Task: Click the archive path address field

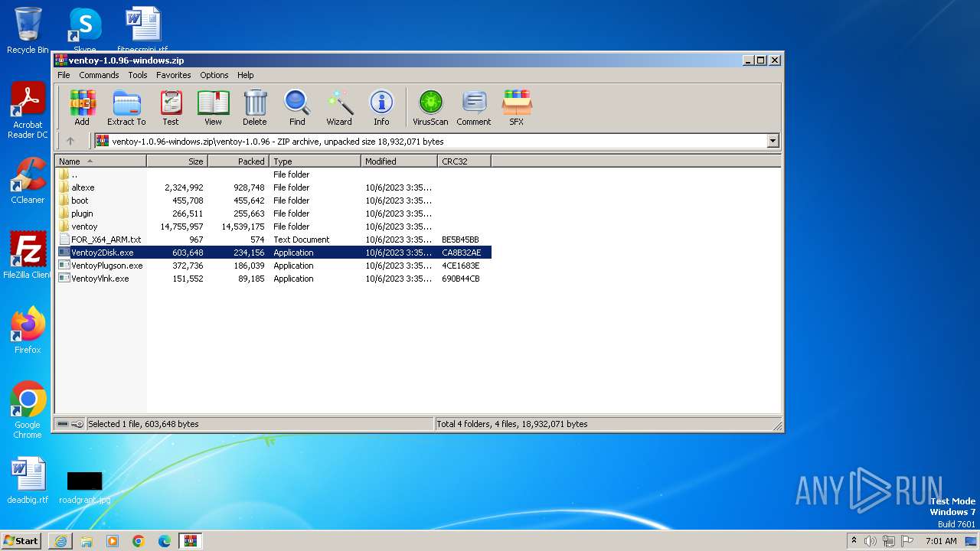Action: pyautogui.click(x=430, y=141)
